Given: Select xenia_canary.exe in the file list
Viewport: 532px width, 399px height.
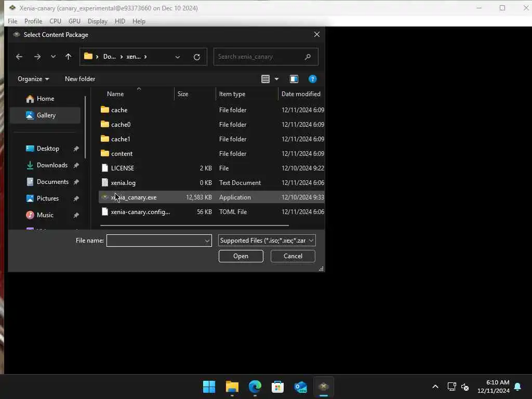Looking at the screenshot, I should 211,197.
